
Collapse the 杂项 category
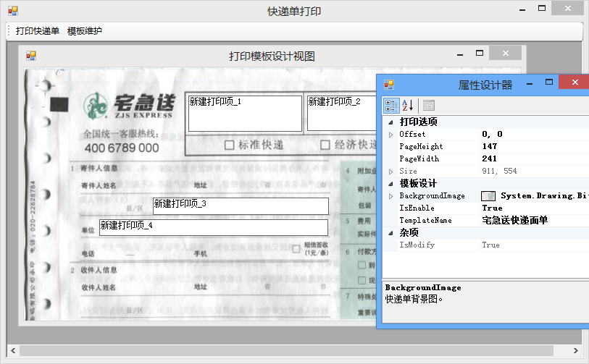tap(391, 233)
